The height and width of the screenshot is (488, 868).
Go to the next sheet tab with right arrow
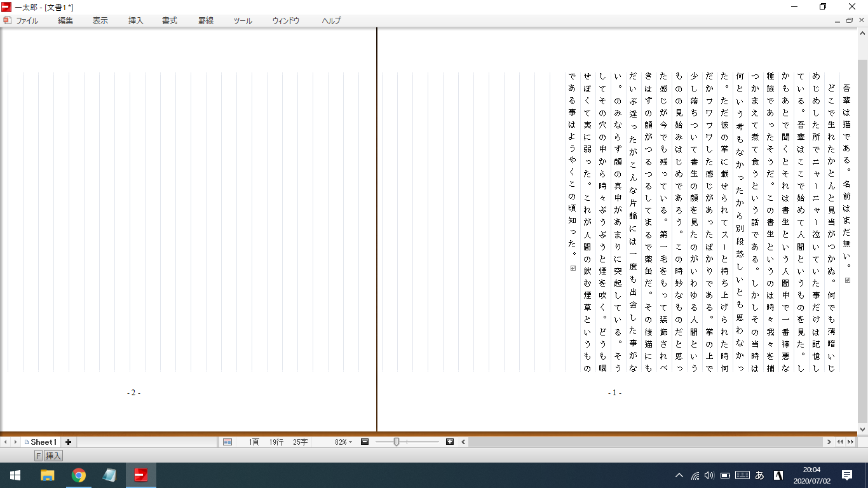tap(15, 442)
